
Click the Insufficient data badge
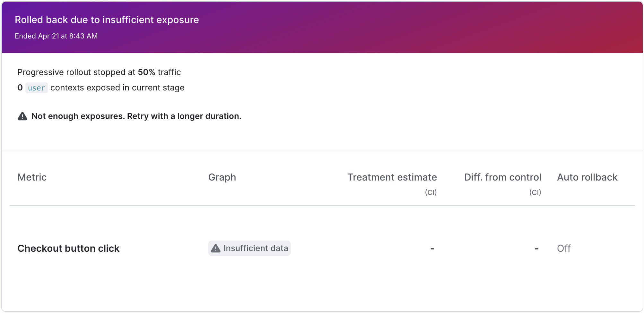249,248
